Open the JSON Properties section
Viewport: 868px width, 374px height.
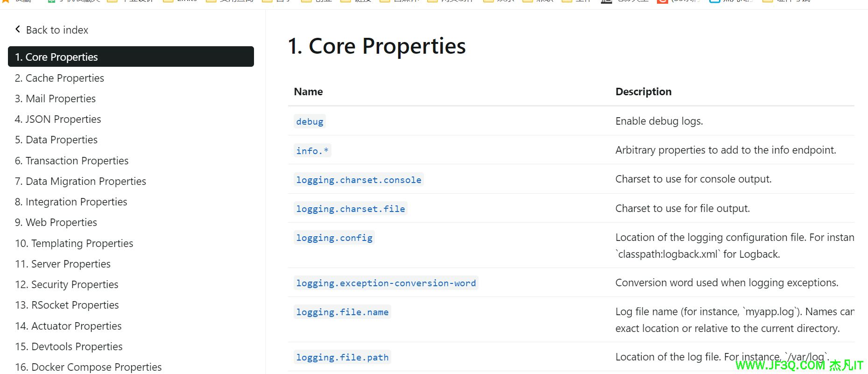58,119
